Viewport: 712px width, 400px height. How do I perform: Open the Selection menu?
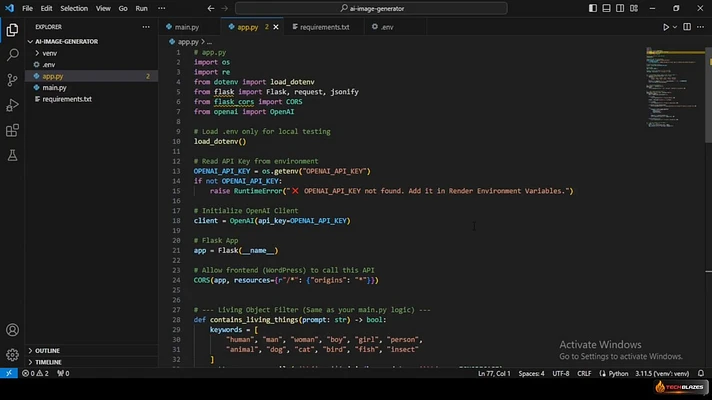74,8
